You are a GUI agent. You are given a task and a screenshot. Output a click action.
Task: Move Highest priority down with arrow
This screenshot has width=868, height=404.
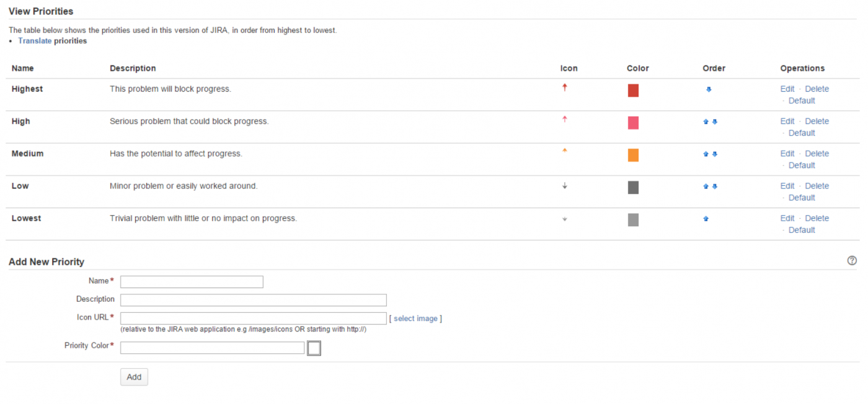(709, 89)
